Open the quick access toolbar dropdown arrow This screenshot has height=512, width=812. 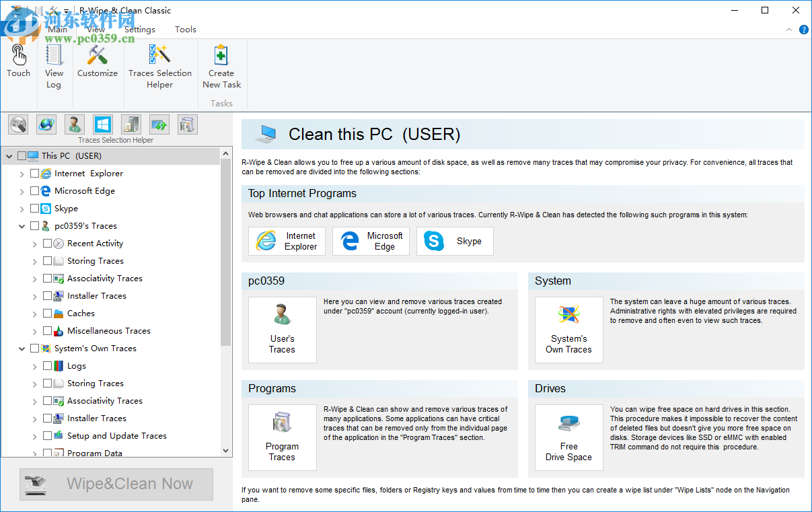(x=67, y=11)
